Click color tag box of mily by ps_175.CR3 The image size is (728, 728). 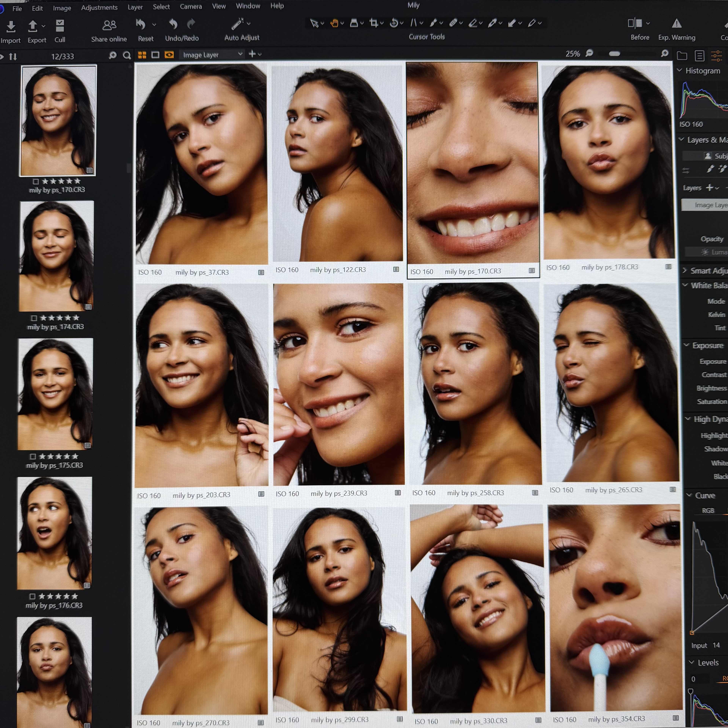[33, 456]
